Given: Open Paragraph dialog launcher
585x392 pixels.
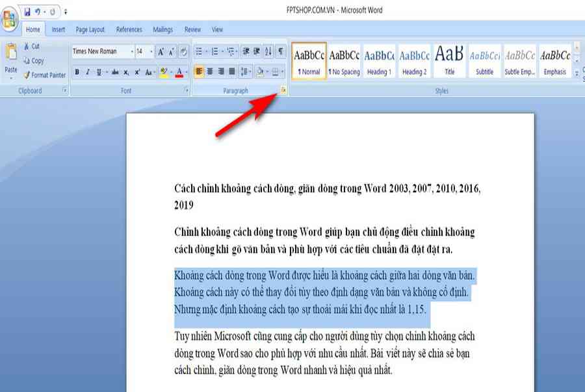Looking at the screenshot, I should coord(283,90).
